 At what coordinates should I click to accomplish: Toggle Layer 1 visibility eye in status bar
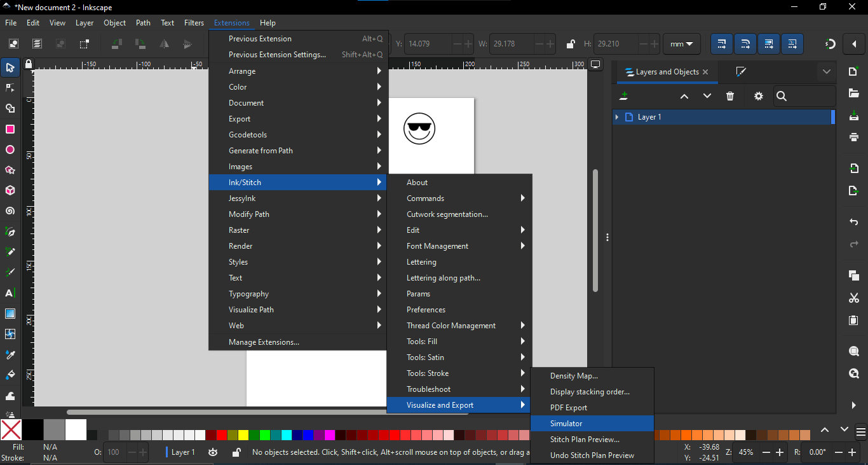213,452
